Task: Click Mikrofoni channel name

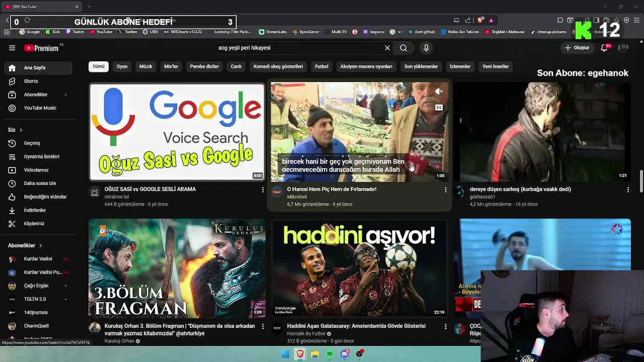Action: point(297,197)
